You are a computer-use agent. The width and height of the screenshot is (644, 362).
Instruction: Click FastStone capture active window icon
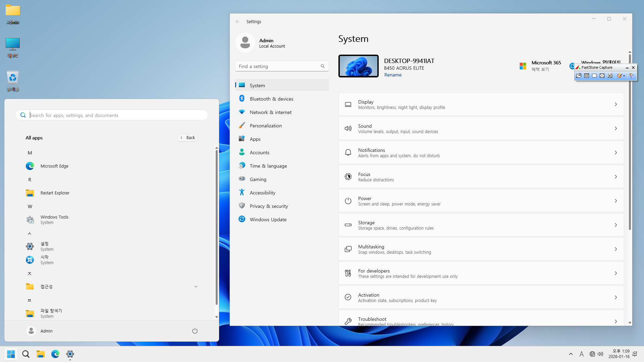(587, 76)
